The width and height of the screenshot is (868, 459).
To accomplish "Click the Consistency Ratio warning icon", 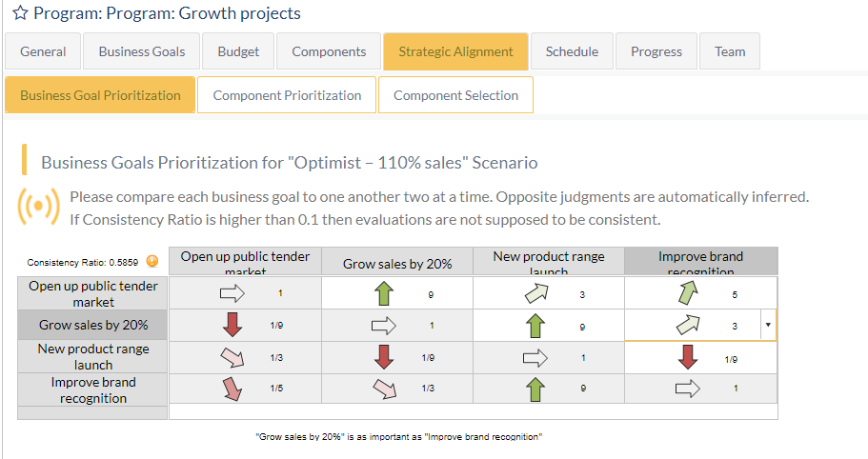I will coord(151,262).
